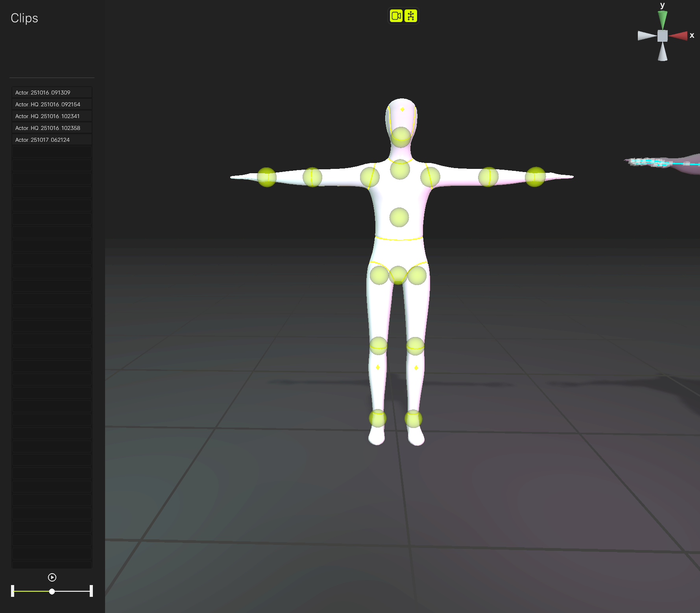Click the gray center cube of orientation gizmo

click(663, 36)
